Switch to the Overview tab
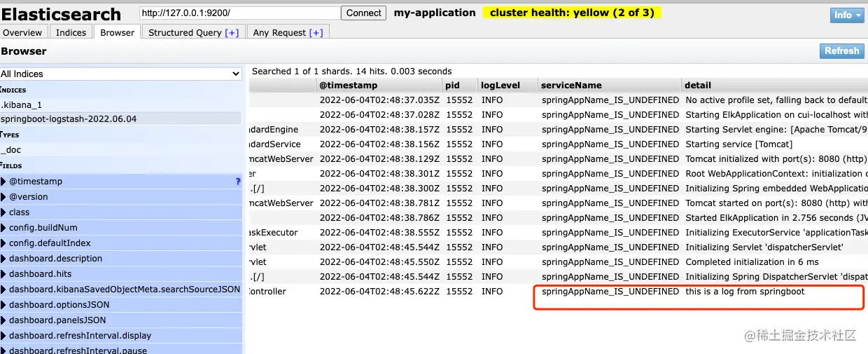The image size is (868, 354). 23,32
